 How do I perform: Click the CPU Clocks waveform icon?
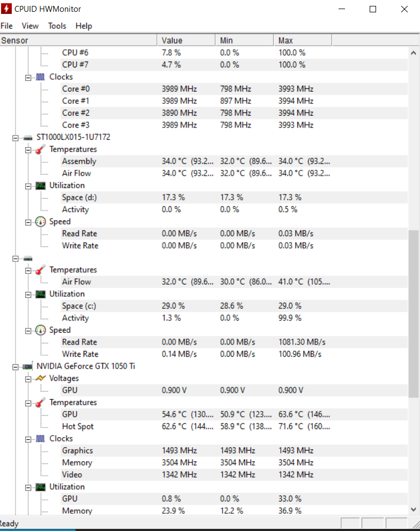(x=40, y=77)
